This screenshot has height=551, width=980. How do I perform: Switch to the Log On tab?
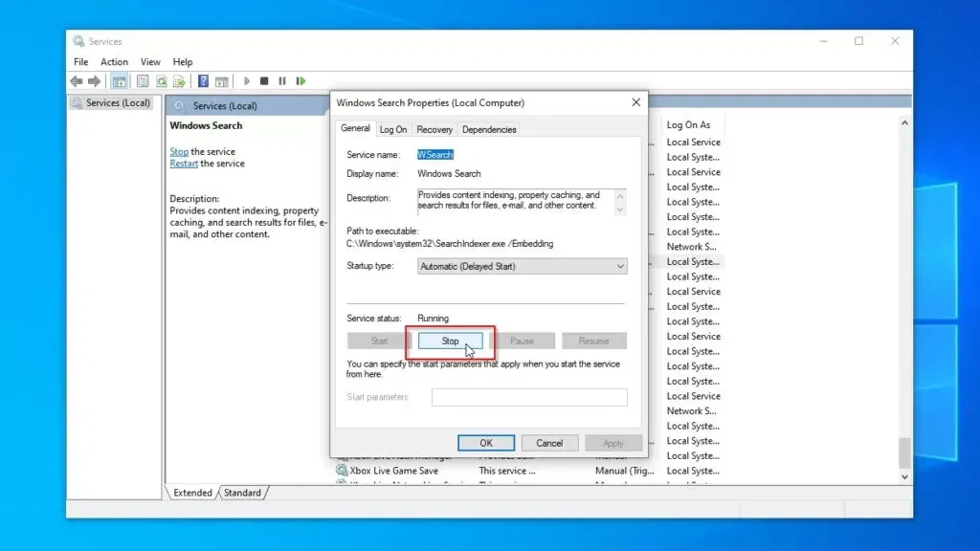[x=392, y=129]
